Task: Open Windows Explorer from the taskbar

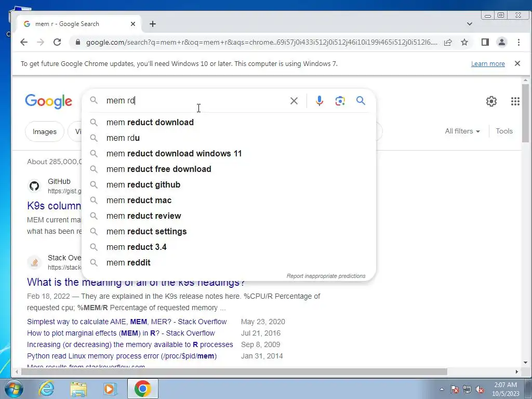Action: (x=78, y=389)
